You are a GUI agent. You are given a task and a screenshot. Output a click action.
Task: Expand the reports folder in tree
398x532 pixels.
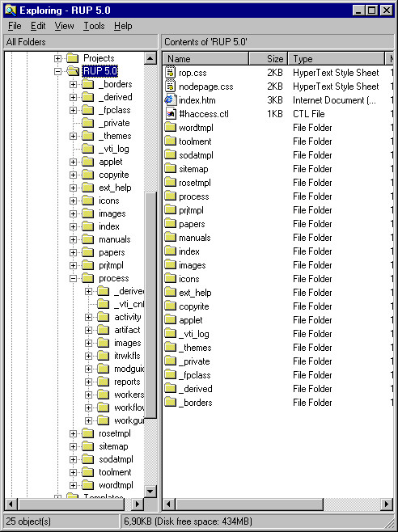coord(89,382)
